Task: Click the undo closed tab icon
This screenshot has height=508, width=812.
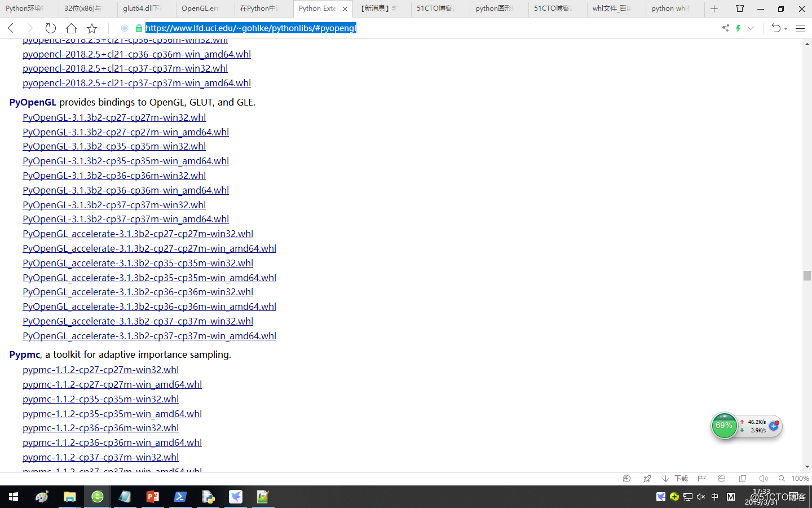Action: click(x=776, y=28)
